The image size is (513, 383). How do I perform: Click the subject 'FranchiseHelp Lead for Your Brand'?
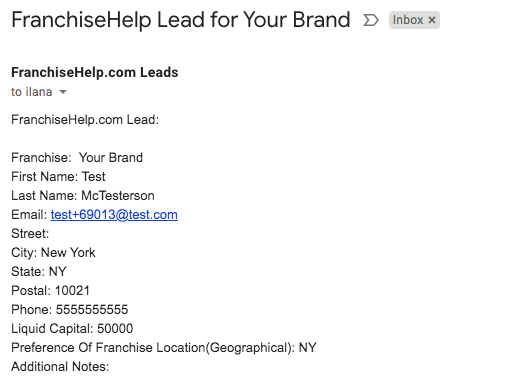pos(181,20)
